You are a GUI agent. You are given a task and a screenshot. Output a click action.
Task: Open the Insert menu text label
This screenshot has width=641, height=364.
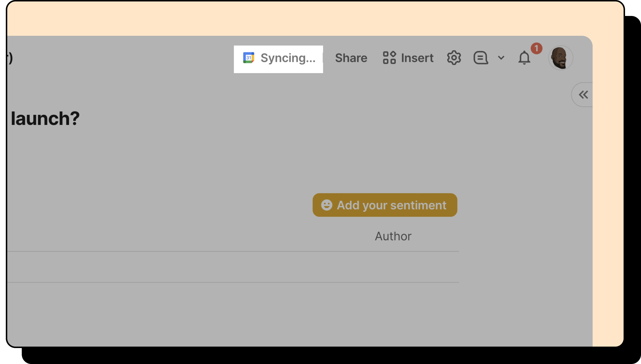pyautogui.click(x=417, y=58)
